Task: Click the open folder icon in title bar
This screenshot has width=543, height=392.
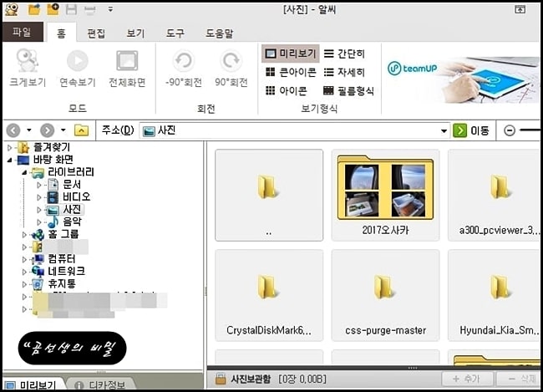Action: coord(34,9)
